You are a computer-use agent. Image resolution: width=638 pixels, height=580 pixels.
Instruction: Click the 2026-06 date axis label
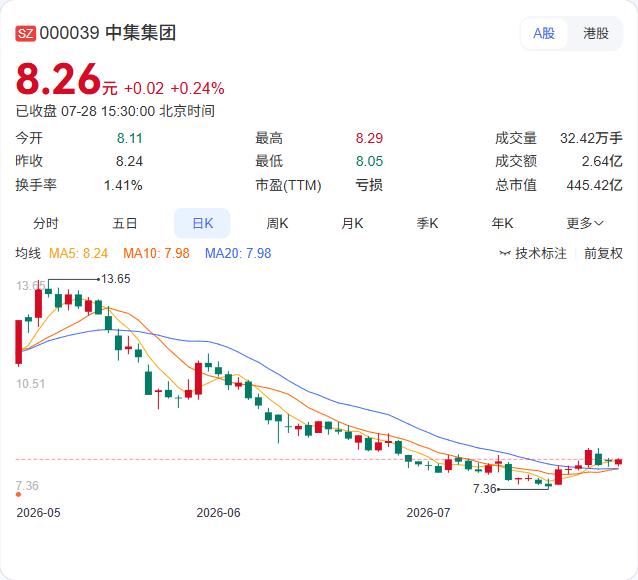coord(218,512)
